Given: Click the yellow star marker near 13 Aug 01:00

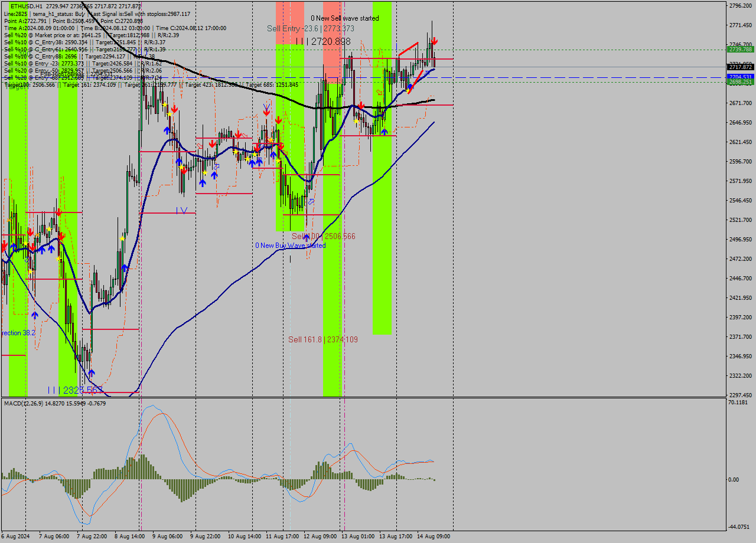Looking at the screenshot, I should 356,121.
